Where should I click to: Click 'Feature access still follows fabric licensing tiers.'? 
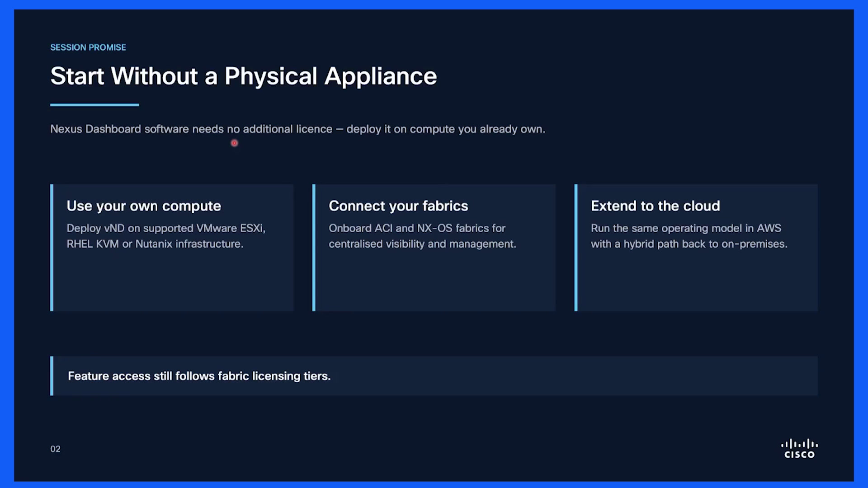(x=199, y=376)
